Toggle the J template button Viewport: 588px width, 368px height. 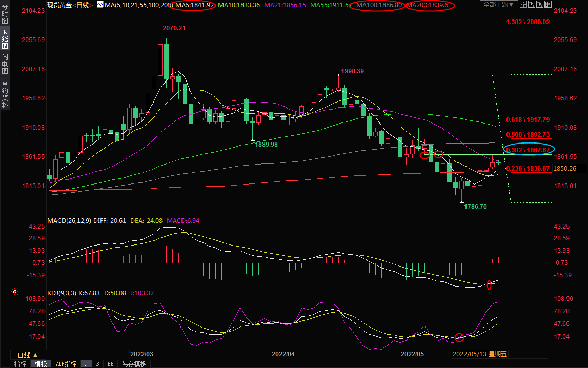point(86,364)
